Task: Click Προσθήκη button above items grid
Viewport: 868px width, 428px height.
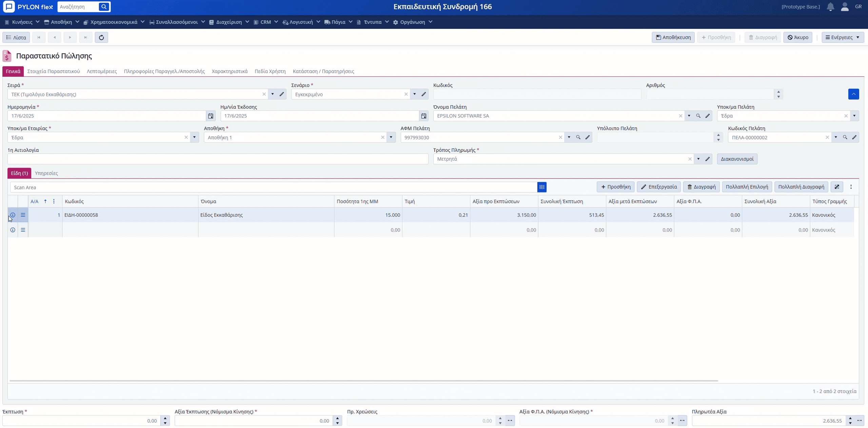Action: click(615, 187)
